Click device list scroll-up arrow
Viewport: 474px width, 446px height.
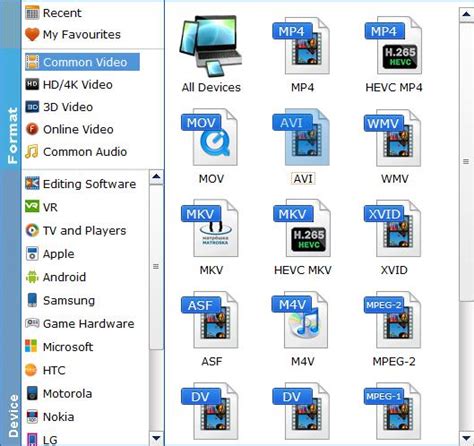click(156, 177)
